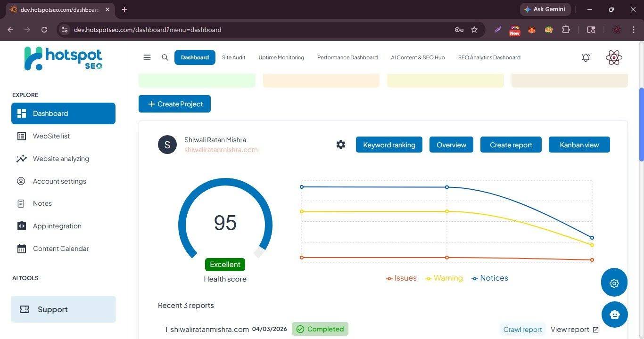Open the hamburger menu icon
The height and width of the screenshot is (339, 644).
[x=147, y=57]
